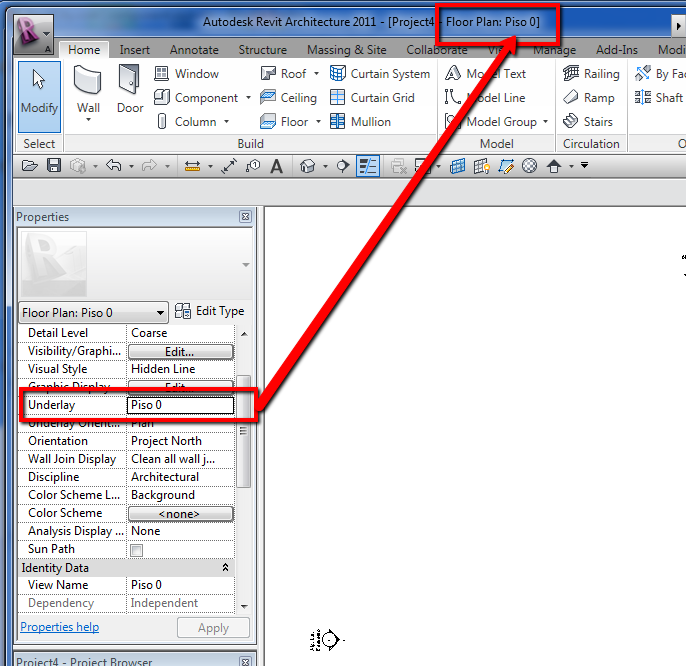Select the Railing tool
This screenshot has width=686, height=666.
591,74
